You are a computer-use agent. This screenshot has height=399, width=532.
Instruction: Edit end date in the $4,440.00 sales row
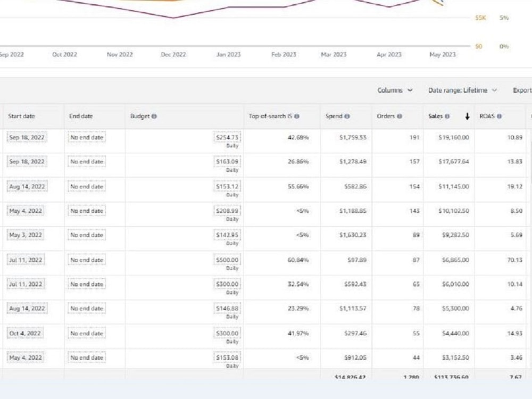tap(87, 333)
